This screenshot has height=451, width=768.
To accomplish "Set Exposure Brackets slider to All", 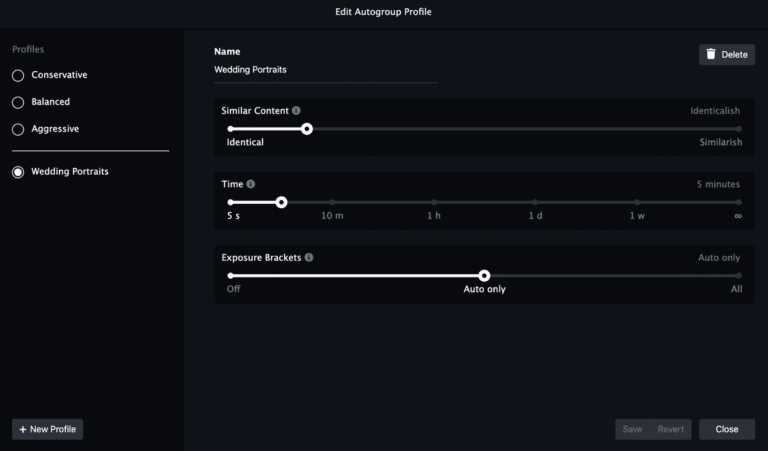I will pyautogui.click(x=738, y=275).
